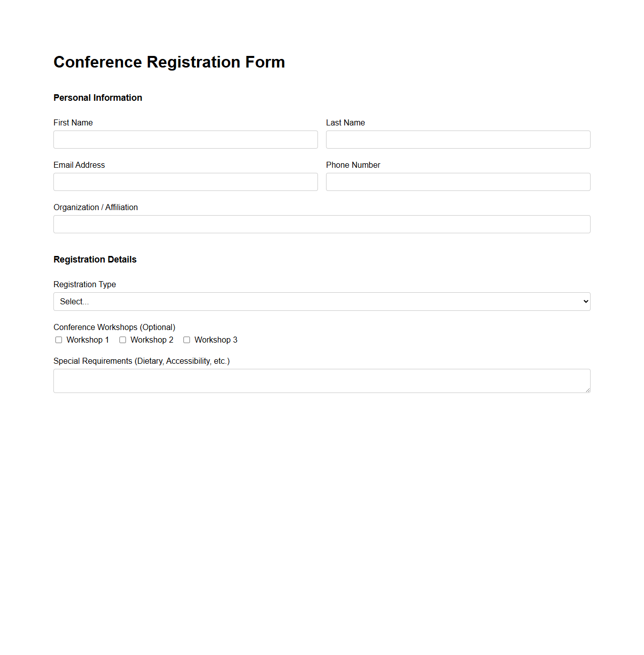
Task: Focus the Last Name input
Action: [x=458, y=140]
